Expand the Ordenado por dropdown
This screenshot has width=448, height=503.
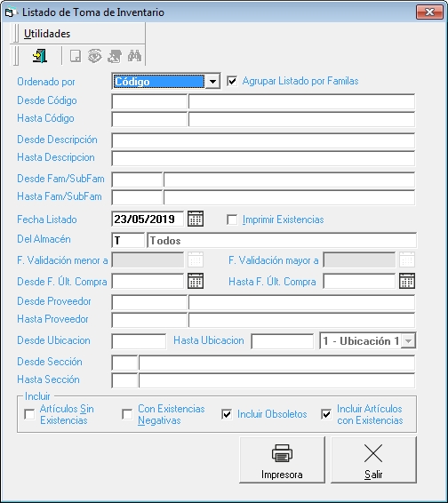pos(212,82)
